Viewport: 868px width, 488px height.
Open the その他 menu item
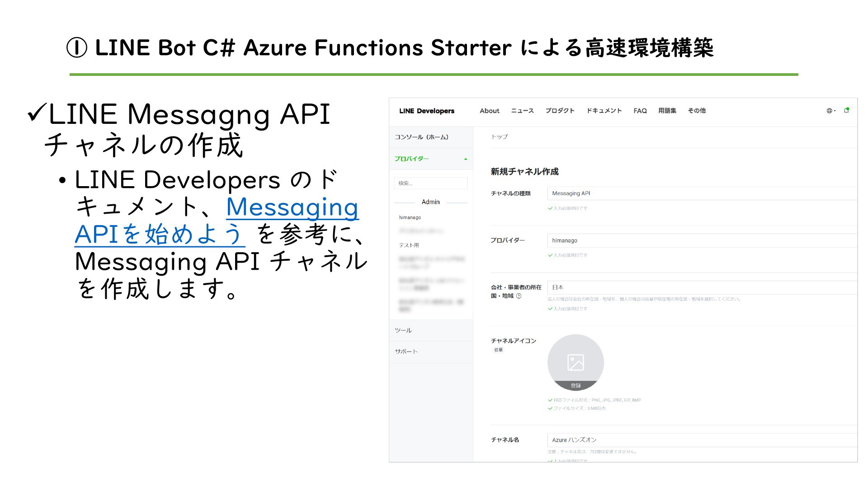[697, 111]
